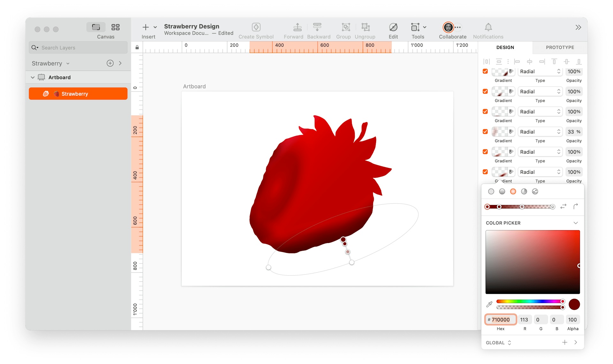Toggle the ruler lock icon

coord(137,47)
